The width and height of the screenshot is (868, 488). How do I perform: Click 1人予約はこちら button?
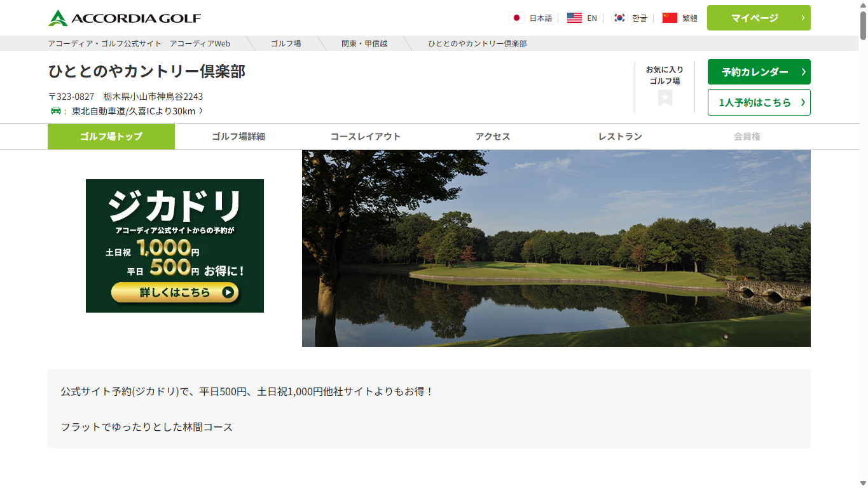(759, 102)
